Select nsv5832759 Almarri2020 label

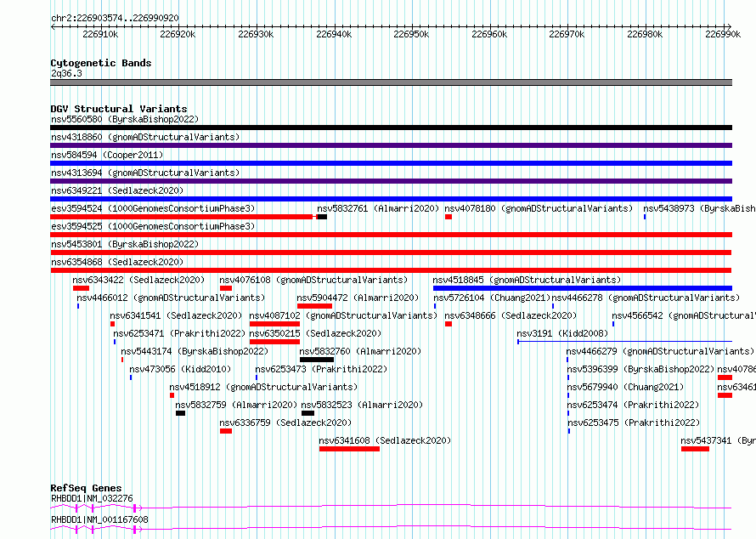tap(236, 405)
